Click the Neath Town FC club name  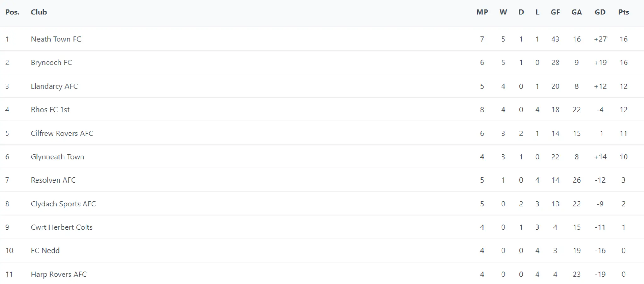point(56,39)
